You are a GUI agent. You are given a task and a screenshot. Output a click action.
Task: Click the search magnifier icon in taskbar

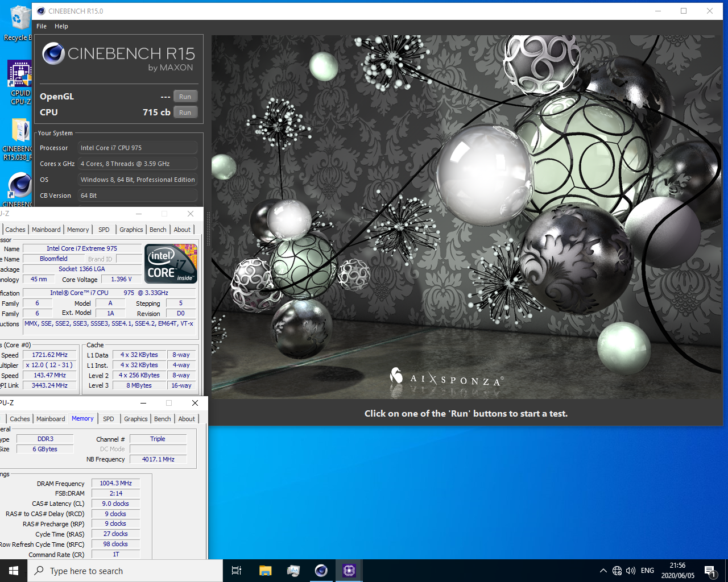pyautogui.click(x=39, y=571)
